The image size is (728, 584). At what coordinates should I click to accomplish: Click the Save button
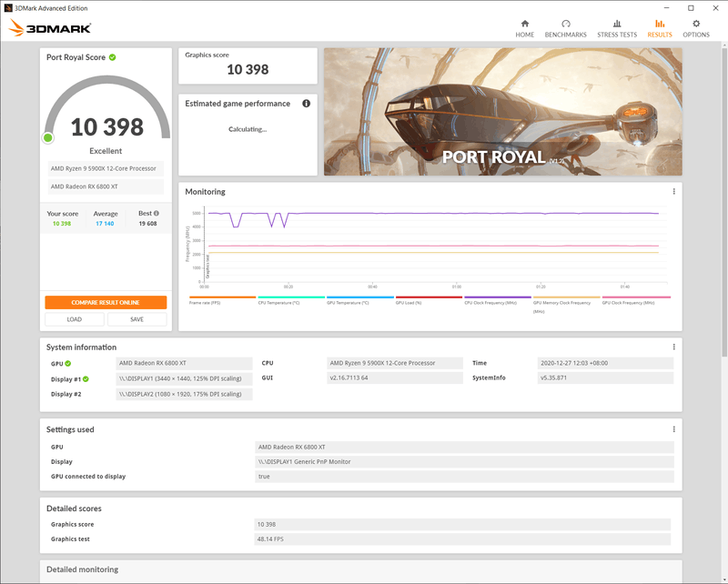coord(137,319)
